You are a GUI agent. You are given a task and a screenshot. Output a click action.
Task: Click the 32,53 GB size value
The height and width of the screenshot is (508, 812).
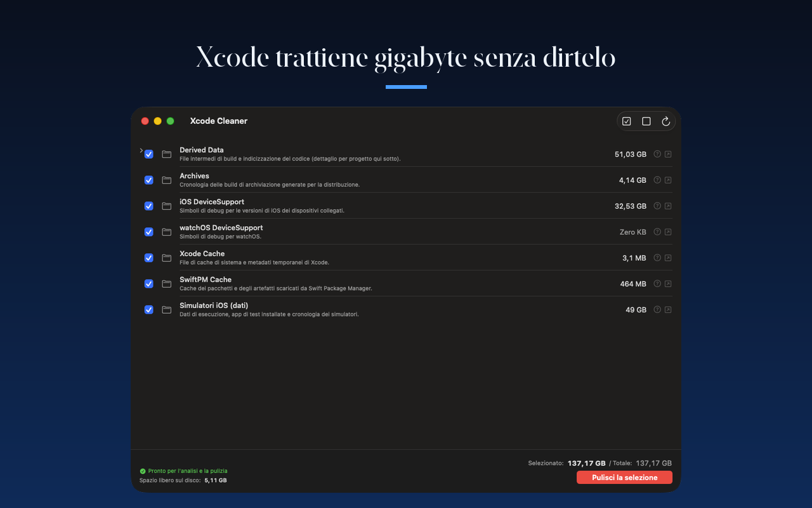[631, 206]
